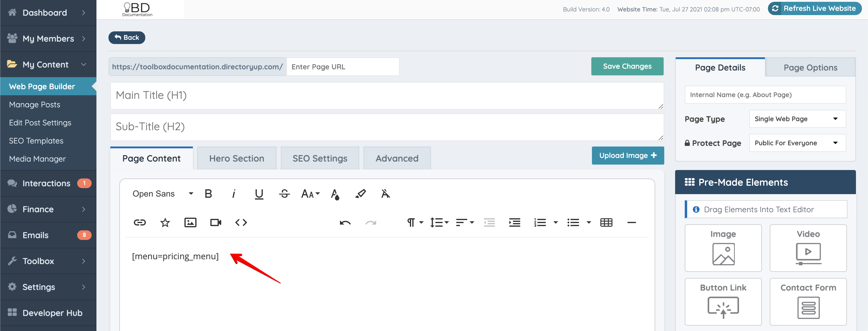Click the star special characters icon
The image size is (868, 331).
(x=165, y=222)
